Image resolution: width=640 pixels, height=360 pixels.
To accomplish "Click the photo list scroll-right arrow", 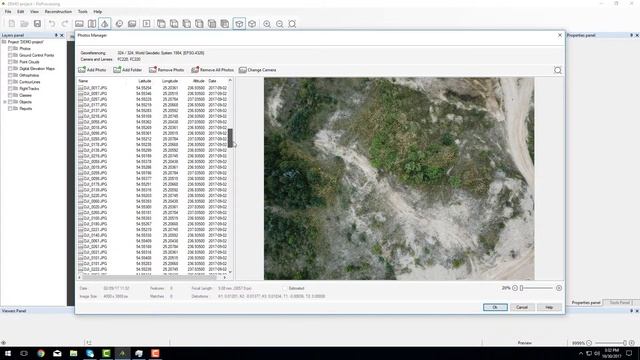I will tap(225, 278).
